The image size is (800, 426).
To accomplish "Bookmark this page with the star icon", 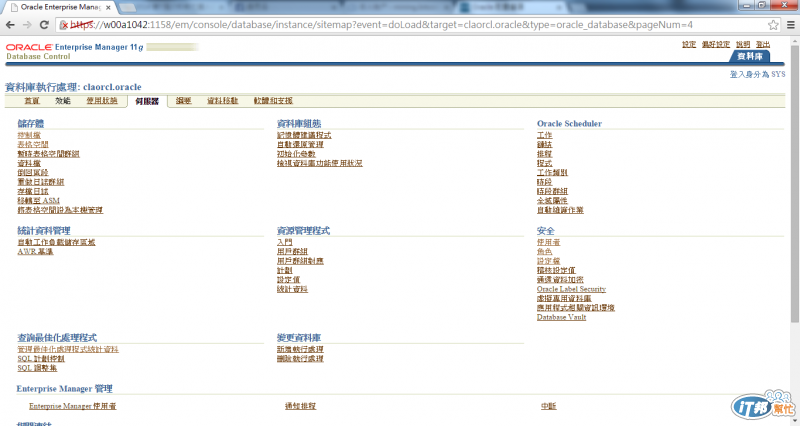I will (x=773, y=24).
